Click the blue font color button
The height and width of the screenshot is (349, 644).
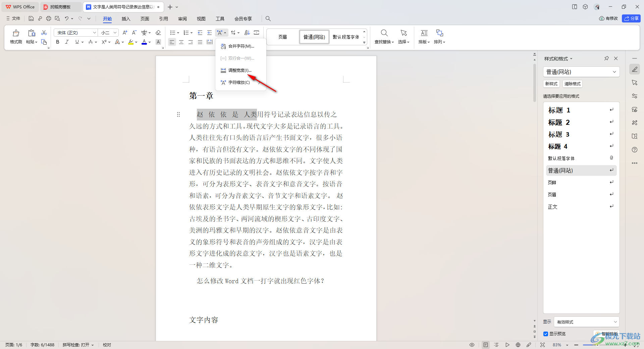[x=144, y=42]
